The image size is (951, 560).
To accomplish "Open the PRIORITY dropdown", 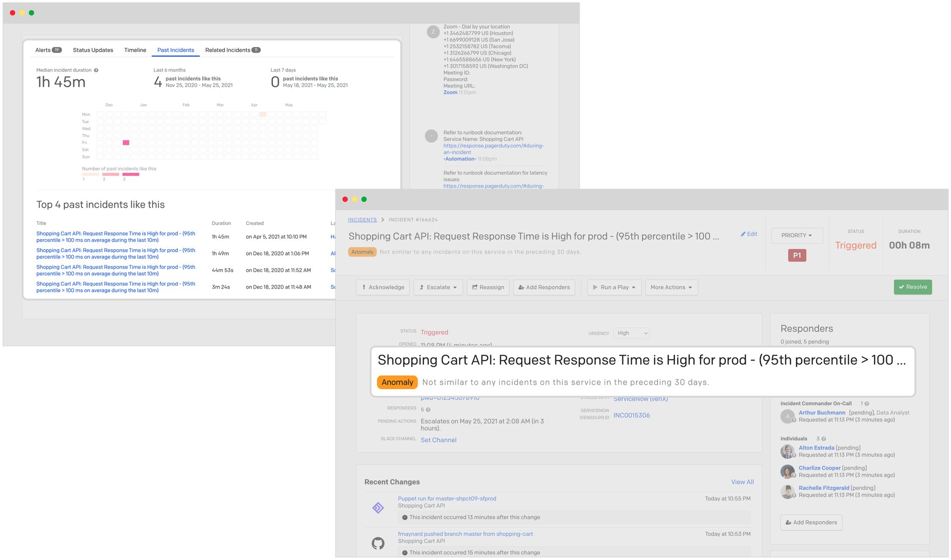I will pyautogui.click(x=797, y=236).
